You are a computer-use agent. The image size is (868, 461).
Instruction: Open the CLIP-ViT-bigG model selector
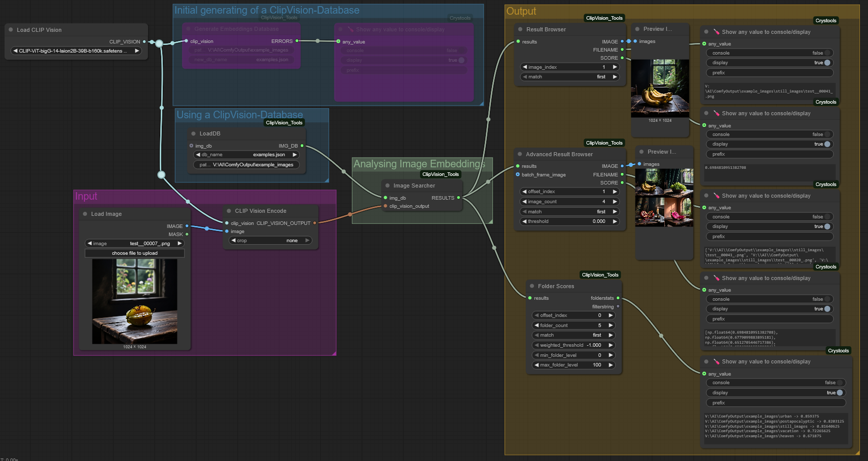pyautogui.click(x=76, y=51)
